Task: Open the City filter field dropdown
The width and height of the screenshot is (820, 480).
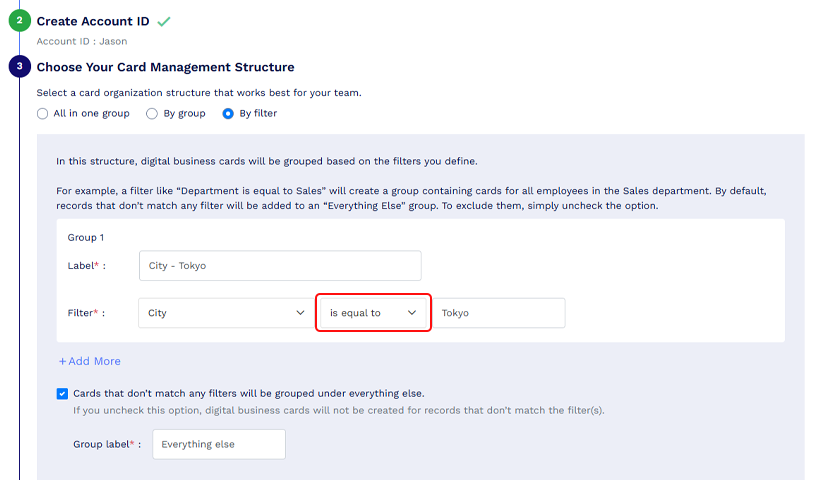Action: pos(226,313)
